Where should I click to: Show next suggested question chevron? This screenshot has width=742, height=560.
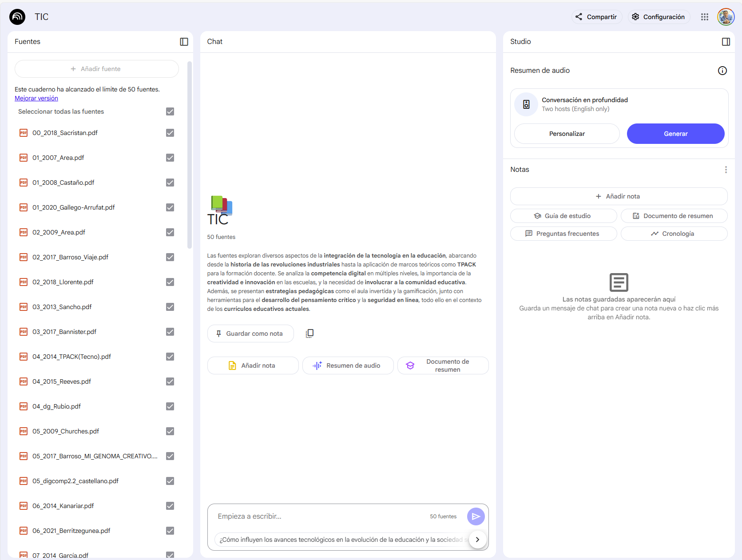point(477,540)
